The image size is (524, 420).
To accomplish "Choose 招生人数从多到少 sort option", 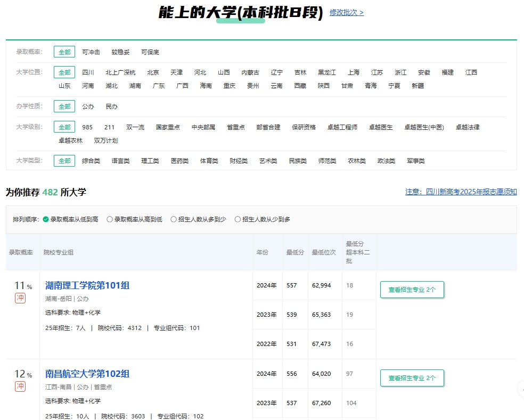I will [174, 219].
